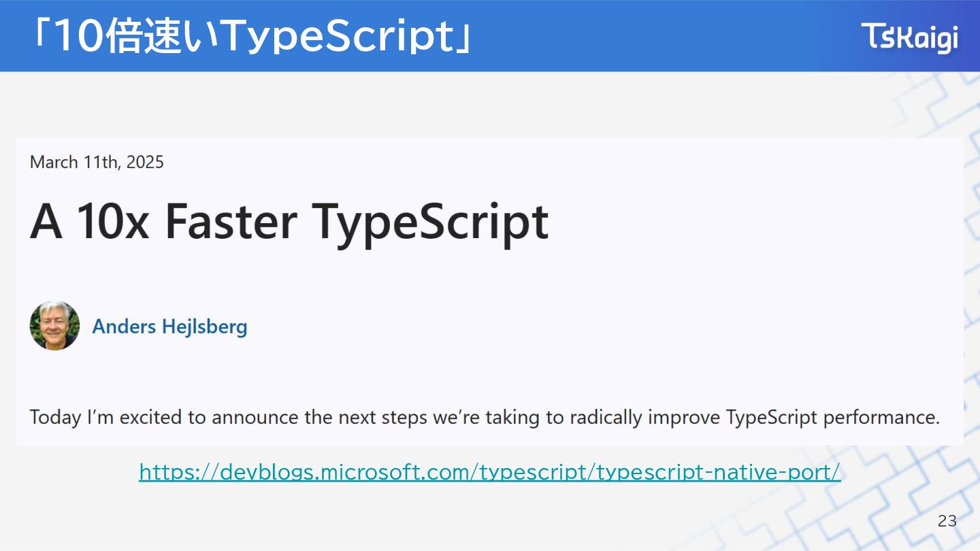Click the geometric pattern beside slide number
The height and width of the screenshot is (551, 980).
(x=885, y=503)
